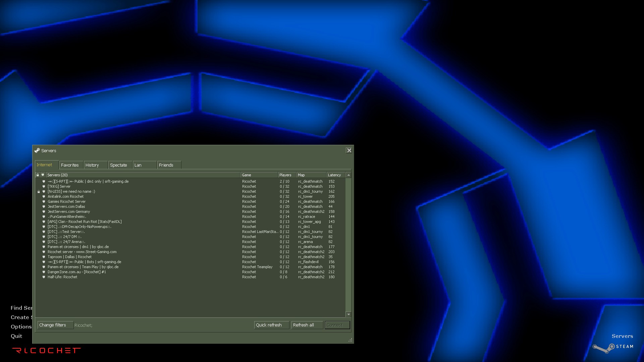Click the scrollbar up arrow
Image resolution: width=644 pixels, height=362 pixels.
click(x=348, y=175)
